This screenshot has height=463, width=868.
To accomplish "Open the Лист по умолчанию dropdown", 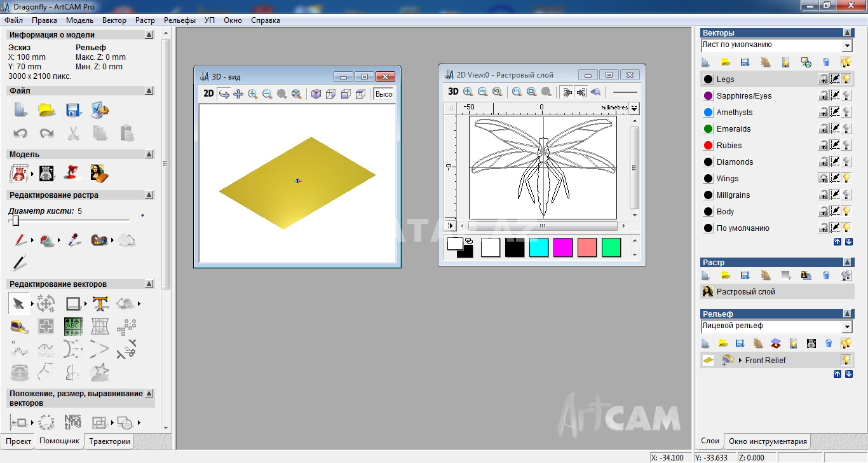I will (847, 46).
